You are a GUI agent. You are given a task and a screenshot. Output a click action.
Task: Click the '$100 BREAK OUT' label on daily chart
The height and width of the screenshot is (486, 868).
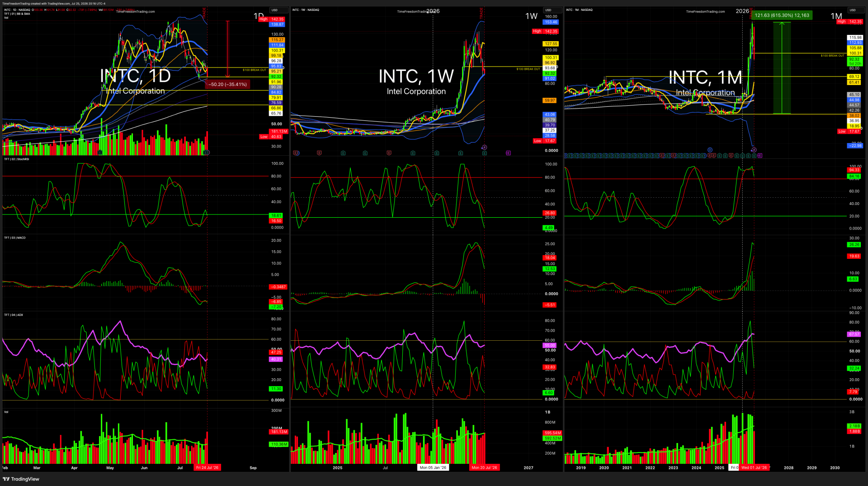pos(255,70)
